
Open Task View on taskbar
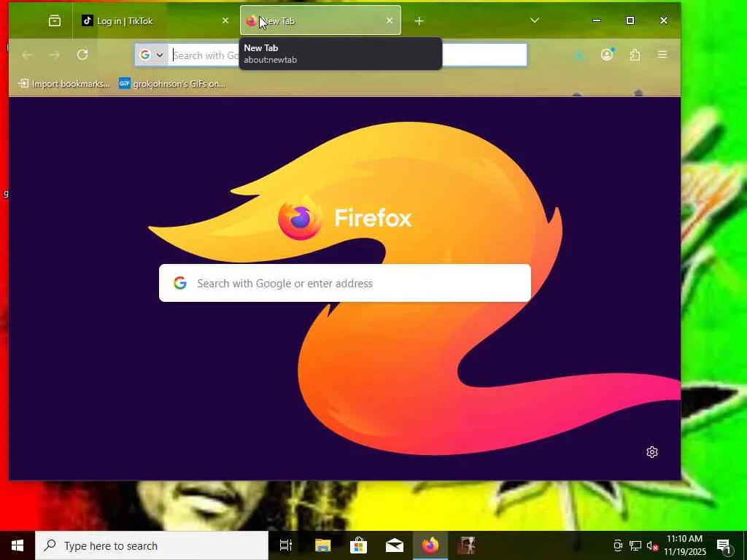pyautogui.click(x=286, y=545)
